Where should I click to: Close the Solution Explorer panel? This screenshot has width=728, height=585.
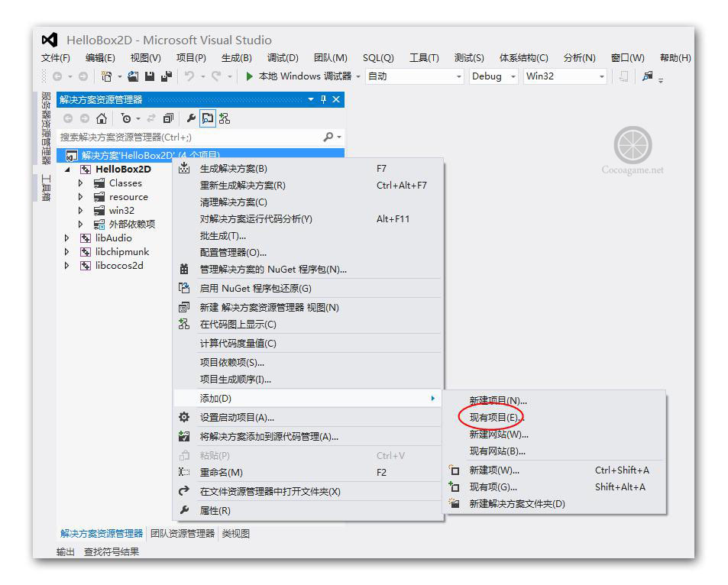click(x=336, y=99)
